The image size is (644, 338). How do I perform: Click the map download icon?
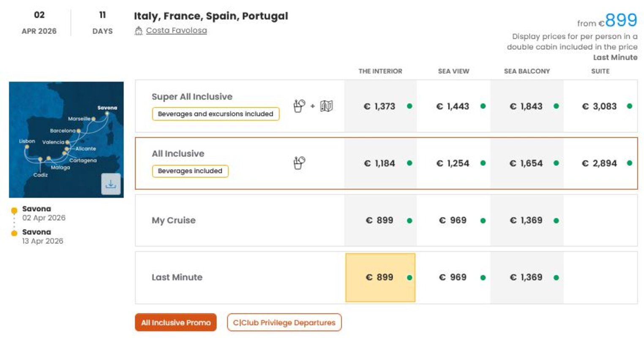coord(111,184)
